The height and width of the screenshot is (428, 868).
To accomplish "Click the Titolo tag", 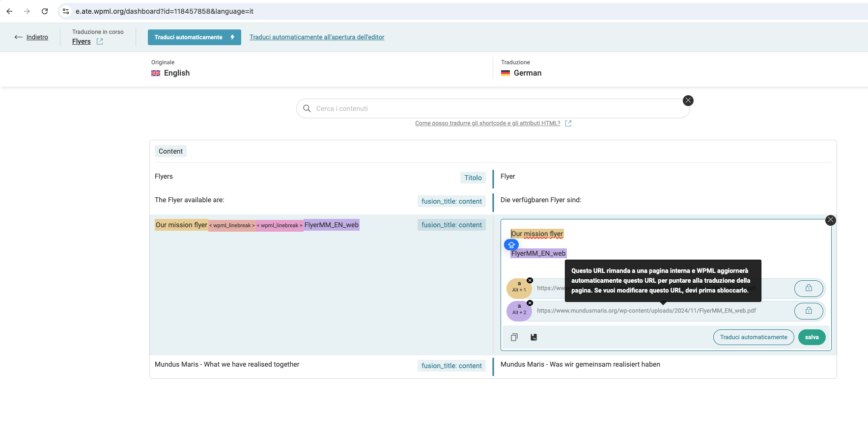I will pyautogui.click(x=473, y=178).
